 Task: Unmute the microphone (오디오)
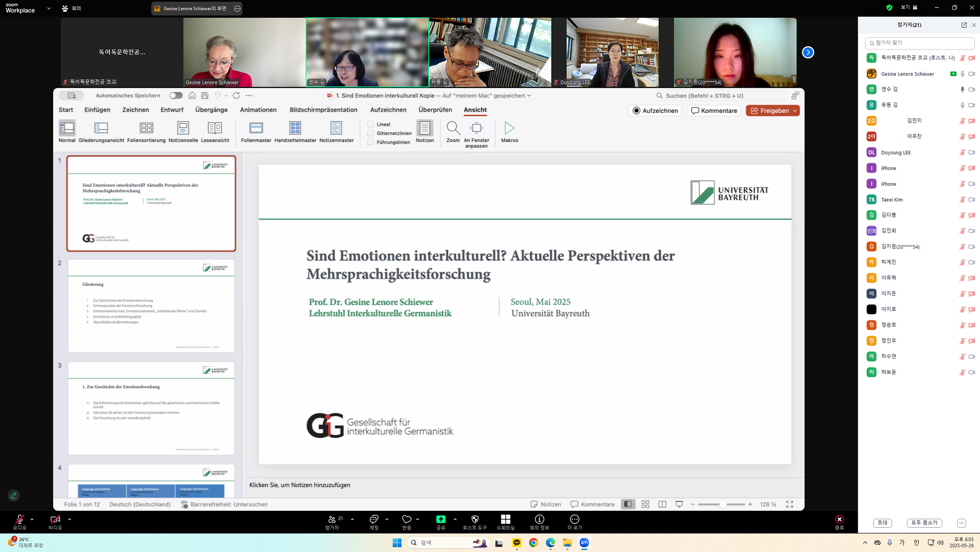19,522
